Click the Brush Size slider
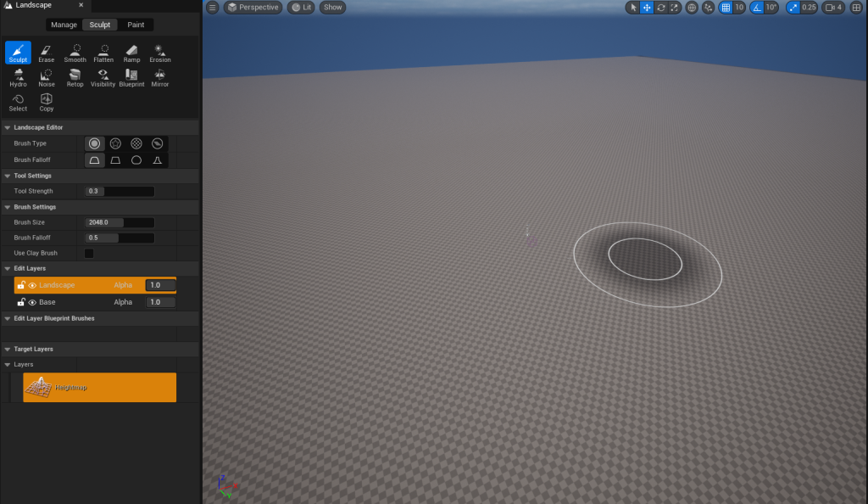 [x=119, y=222]
